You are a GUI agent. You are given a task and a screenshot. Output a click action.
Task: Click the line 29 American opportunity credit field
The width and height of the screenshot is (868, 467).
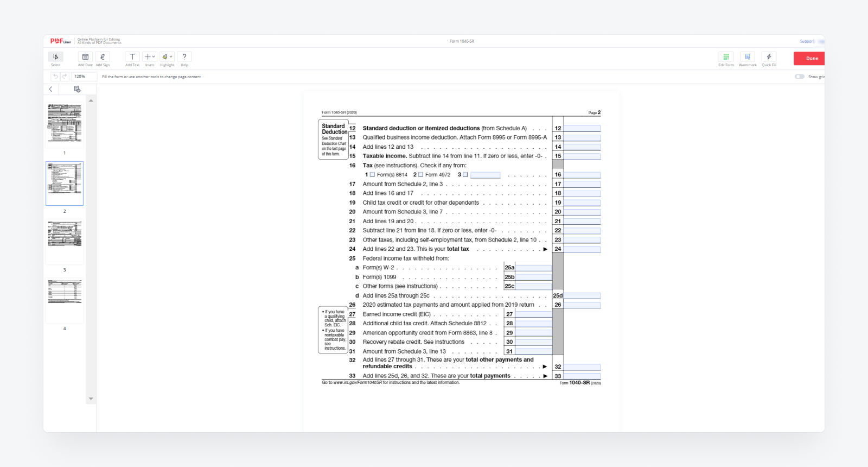point(533,333)
